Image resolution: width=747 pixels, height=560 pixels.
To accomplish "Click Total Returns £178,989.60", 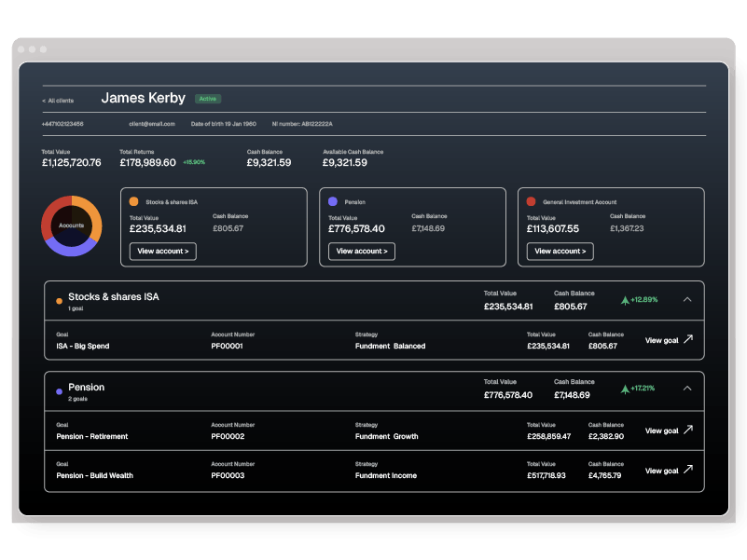I will click(147, 163).
